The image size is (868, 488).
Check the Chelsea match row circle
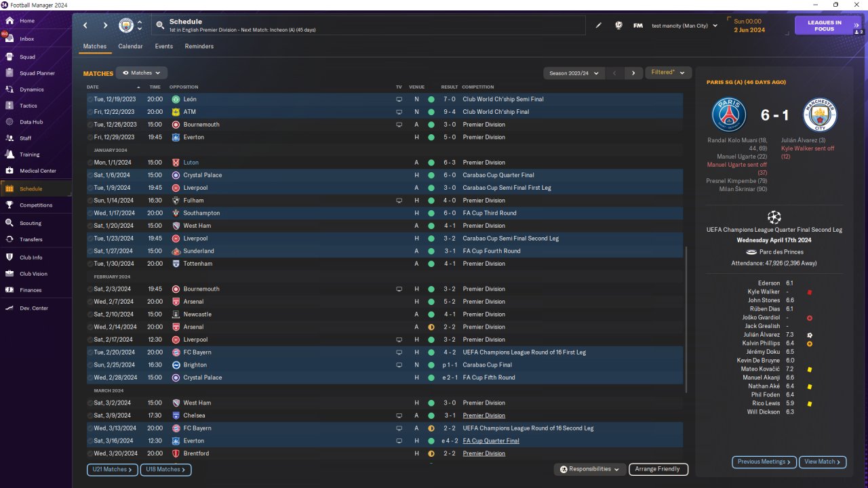click(90, 415)
